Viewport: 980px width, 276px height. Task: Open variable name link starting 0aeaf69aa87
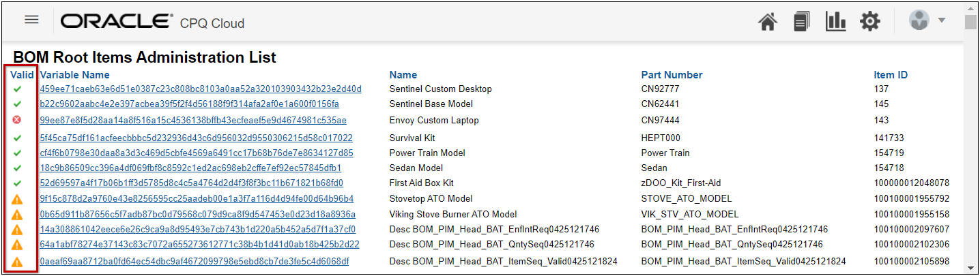pyautogui.click(x=194, y=261)
